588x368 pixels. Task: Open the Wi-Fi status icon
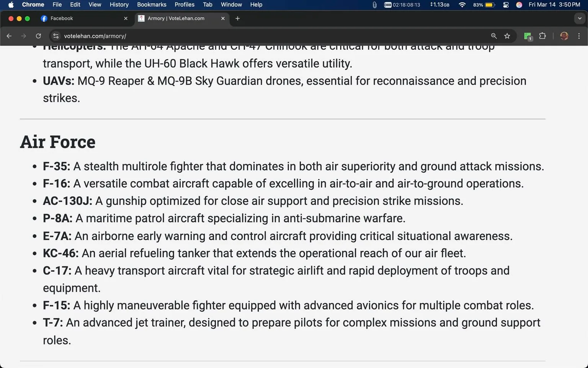(462, 5)
